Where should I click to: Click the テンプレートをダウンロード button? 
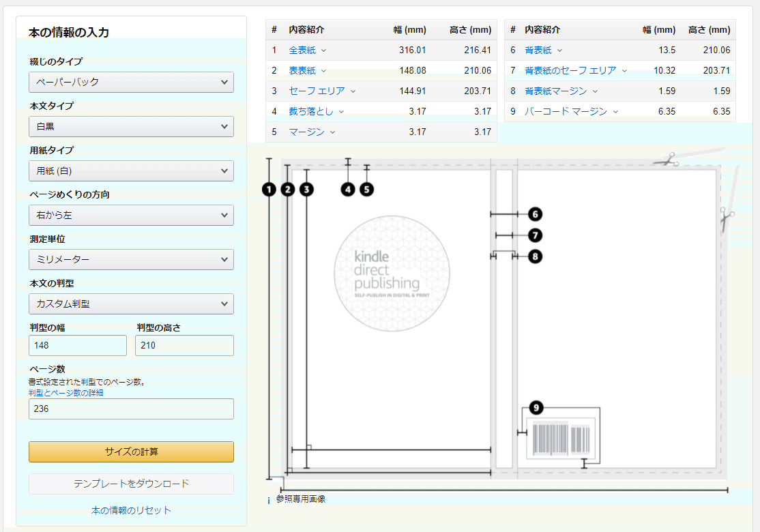click(131, 484)
